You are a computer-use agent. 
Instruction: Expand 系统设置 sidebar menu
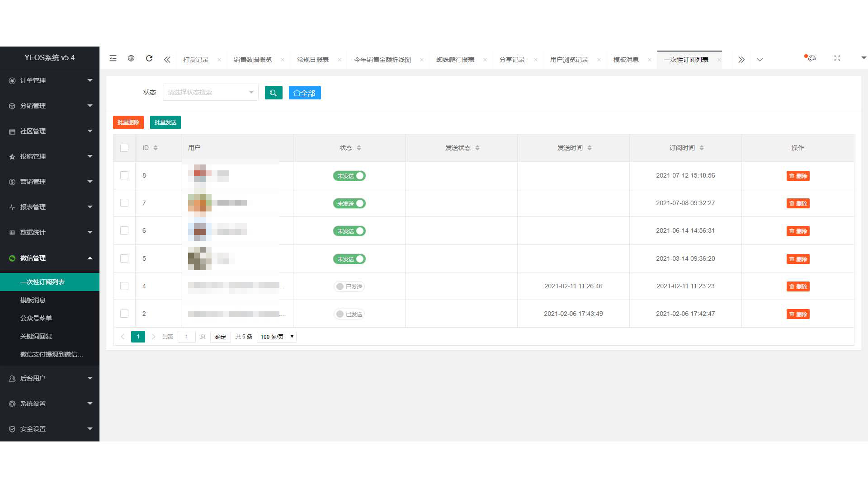pyautogui.click(x=50, y=404)
